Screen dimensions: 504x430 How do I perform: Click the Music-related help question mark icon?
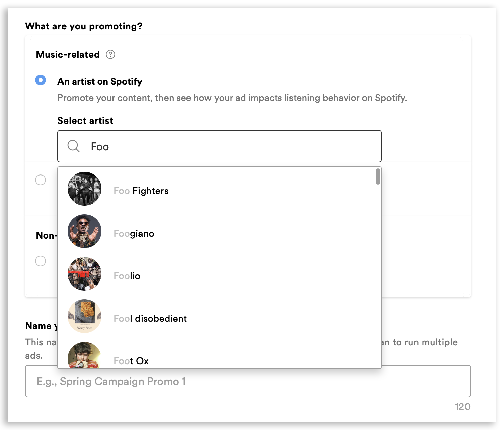tap(110, 54)
